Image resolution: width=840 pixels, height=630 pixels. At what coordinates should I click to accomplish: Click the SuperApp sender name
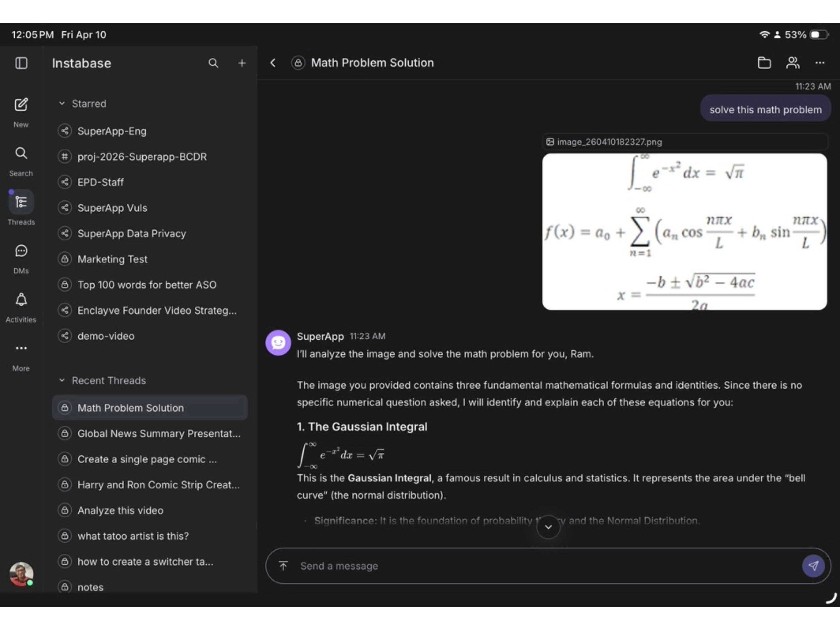coord(320,336)
